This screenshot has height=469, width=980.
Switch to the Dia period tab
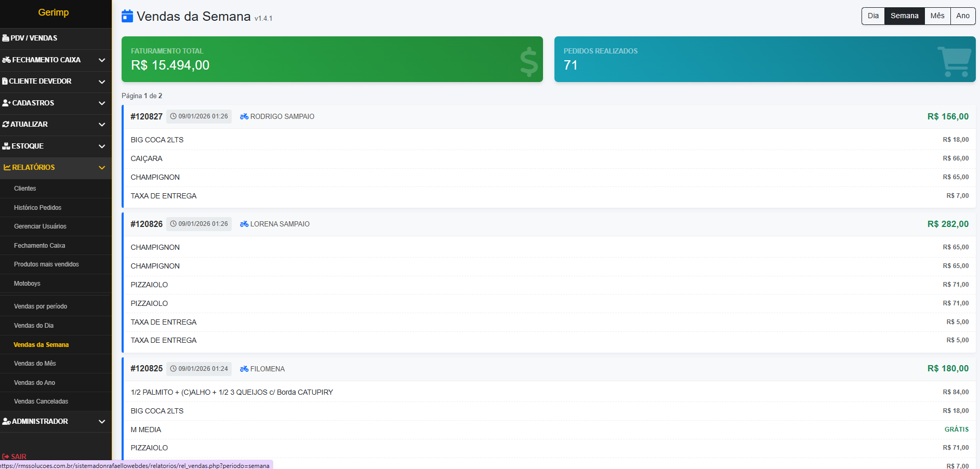coord(873,16)
